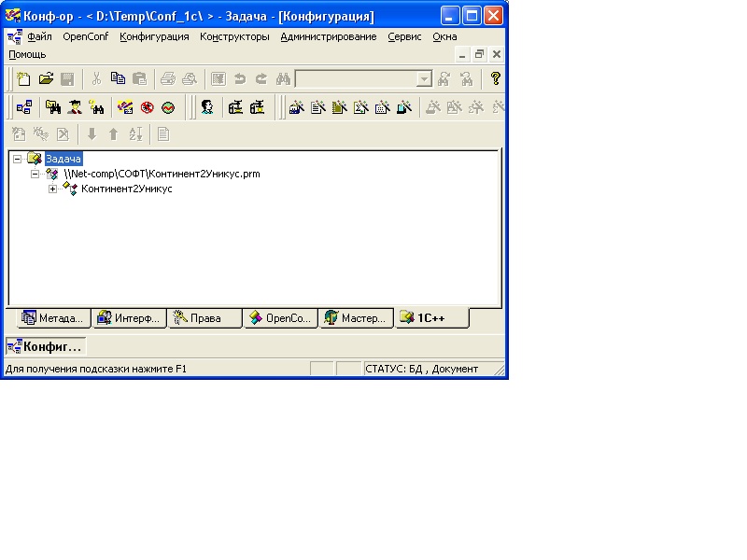Collapse the Задача root tree node

(18, 159)
